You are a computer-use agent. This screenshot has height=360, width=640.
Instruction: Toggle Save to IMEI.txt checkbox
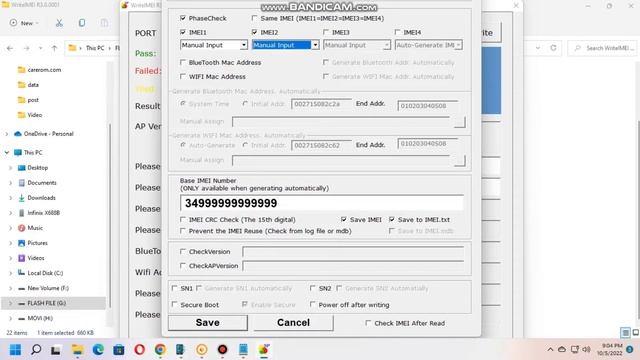coord(392,219)
